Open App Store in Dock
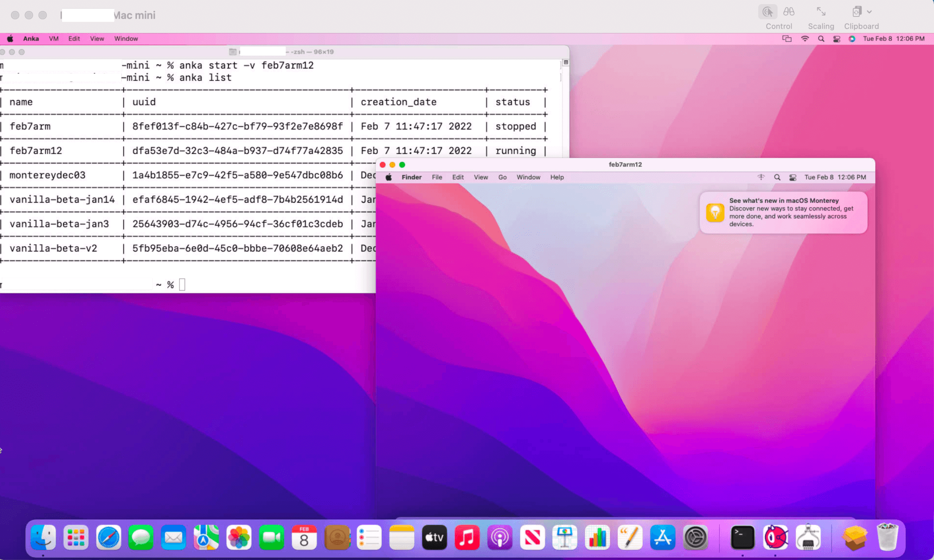 tap(663, 537)
